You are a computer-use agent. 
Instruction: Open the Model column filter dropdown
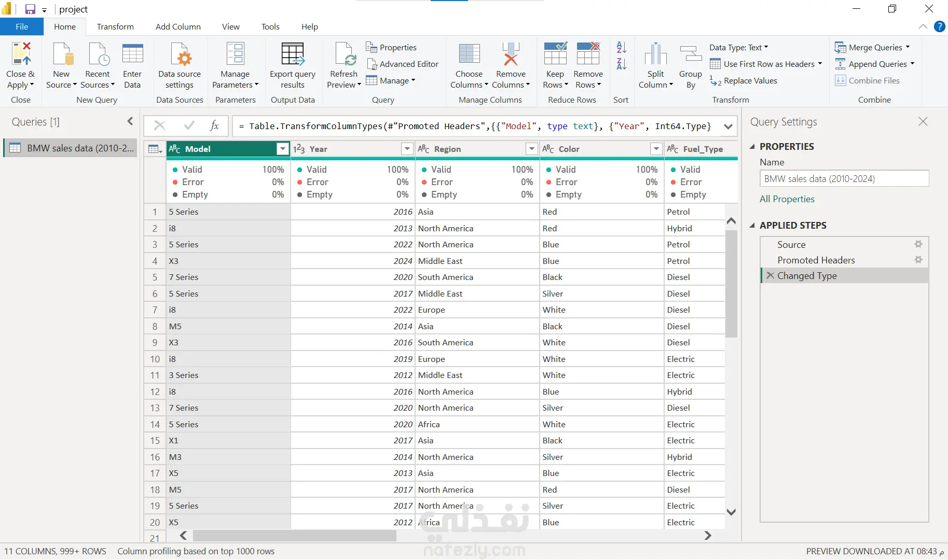tap(282, 149)
